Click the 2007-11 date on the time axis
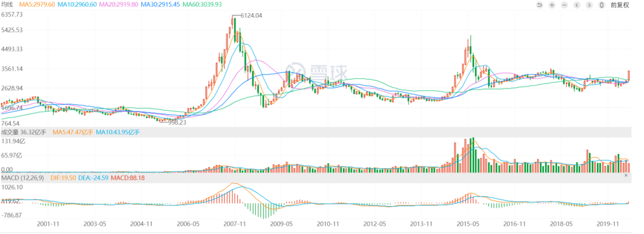Screen dimensions: 644x234 234,224
